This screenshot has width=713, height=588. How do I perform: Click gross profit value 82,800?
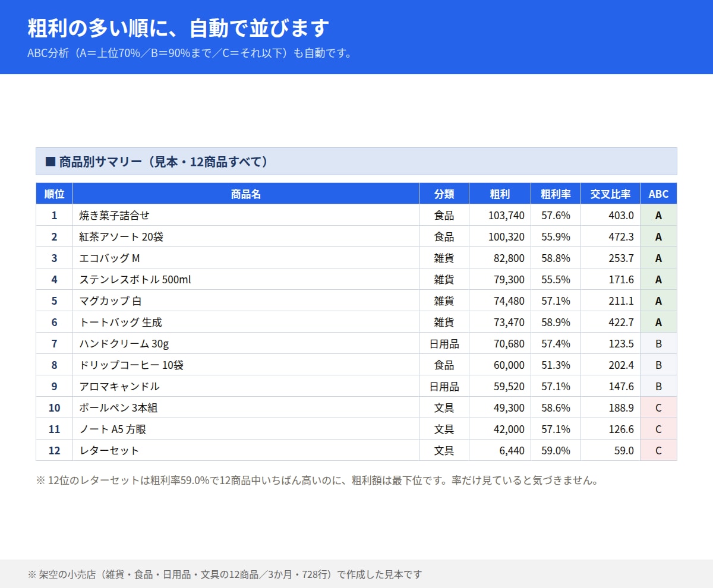tap(500, 258)
